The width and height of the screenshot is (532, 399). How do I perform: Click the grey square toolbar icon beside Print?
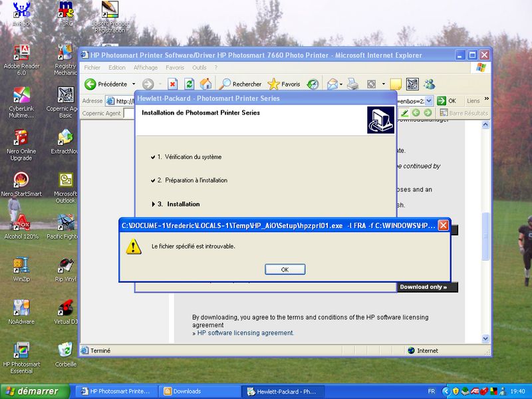(372, 84)
